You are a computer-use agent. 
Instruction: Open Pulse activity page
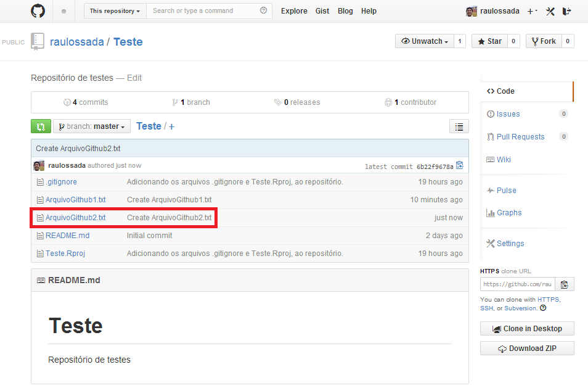(506, 191)
